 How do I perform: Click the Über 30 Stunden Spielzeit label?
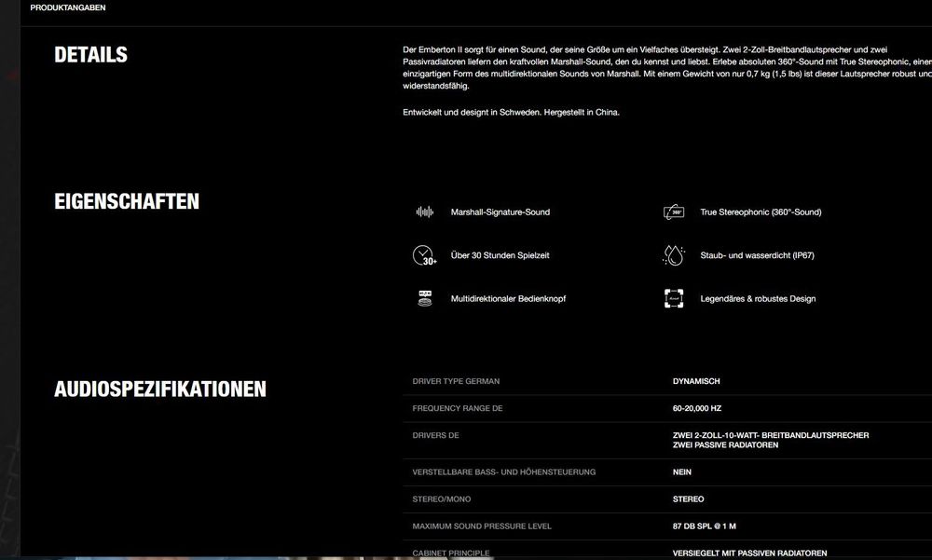point(500,255)
